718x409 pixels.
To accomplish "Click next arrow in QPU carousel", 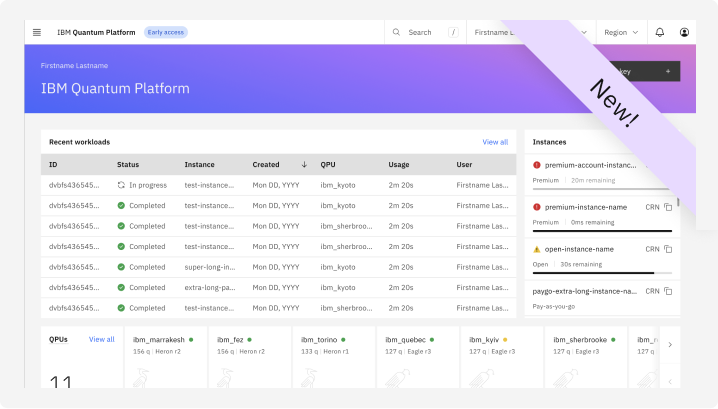I will 670,344.
